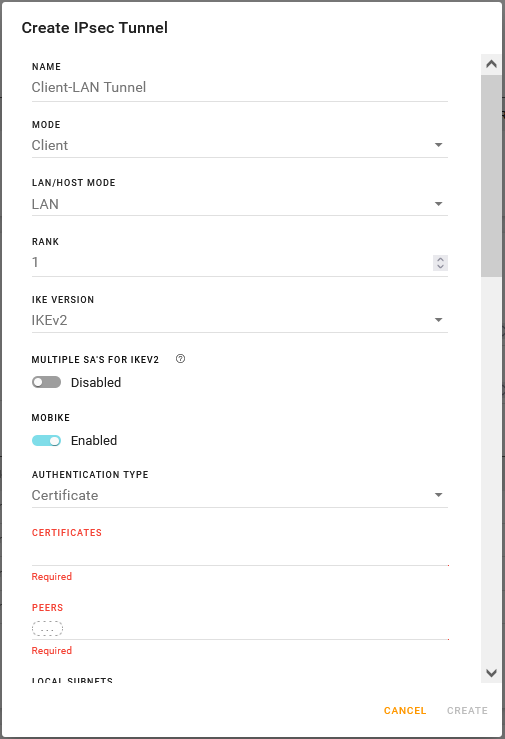Click the Peers input field

[x=240, y=628]
